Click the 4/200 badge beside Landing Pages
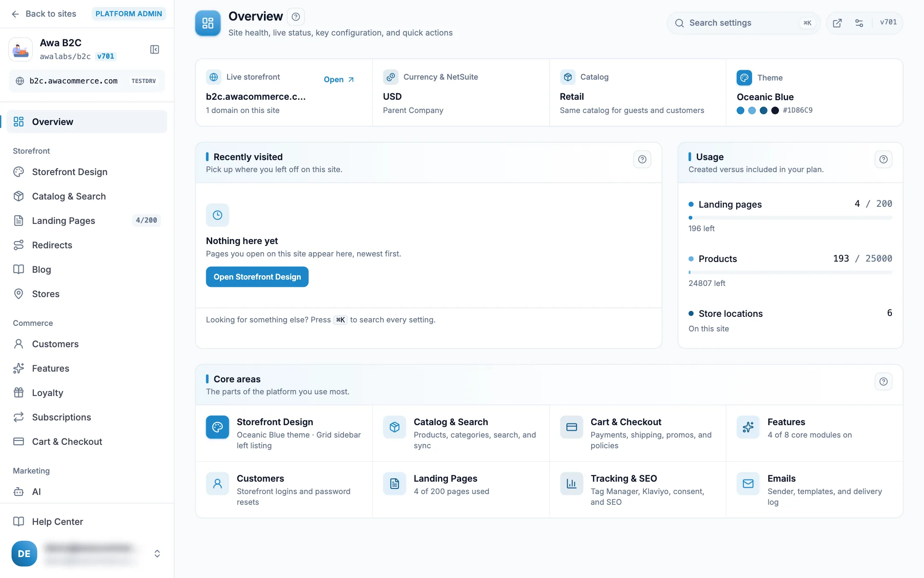This screenshot has height=578, width=924. click(x=146, y=220)
